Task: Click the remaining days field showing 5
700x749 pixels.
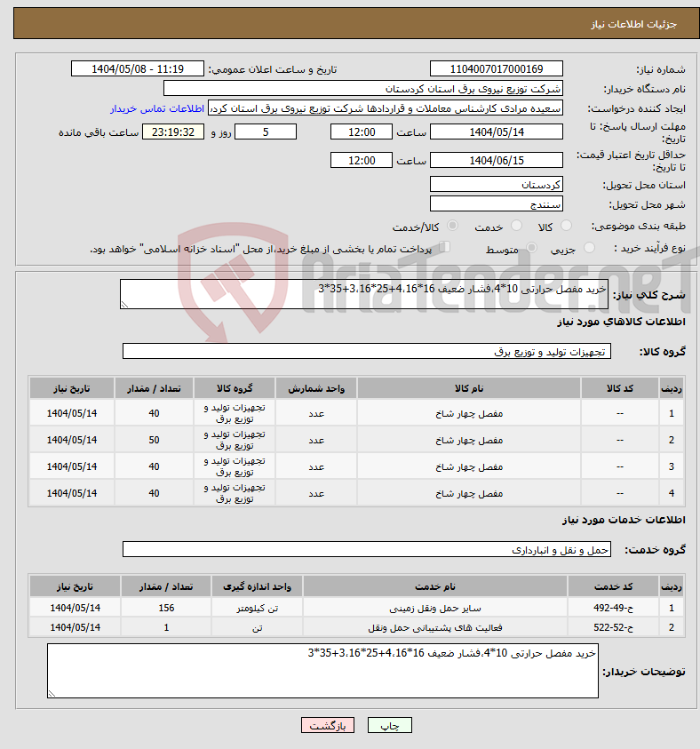Action: tap(266, 131)
